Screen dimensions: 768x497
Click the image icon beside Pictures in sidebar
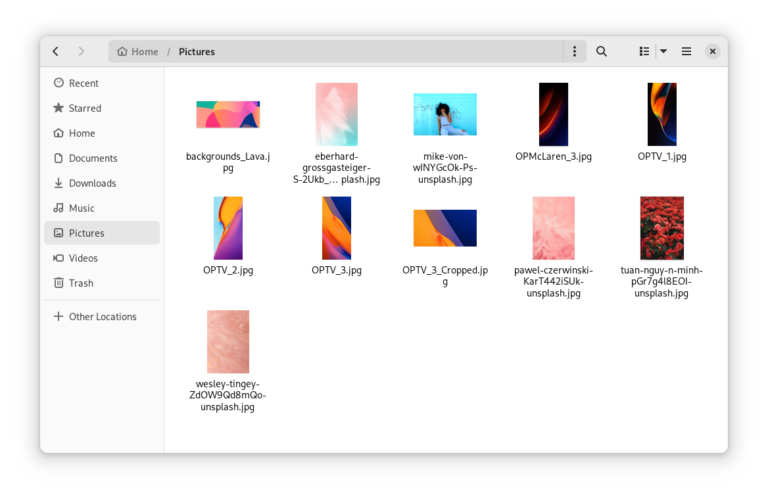pos(59,233)
